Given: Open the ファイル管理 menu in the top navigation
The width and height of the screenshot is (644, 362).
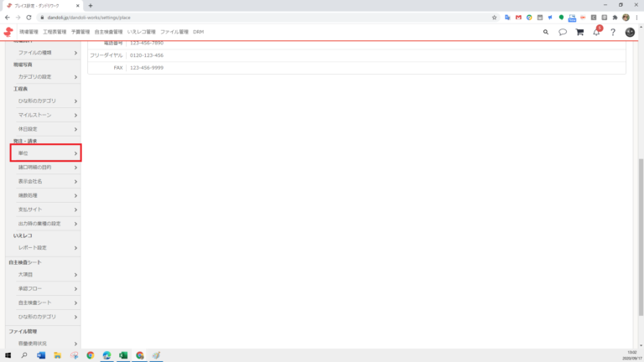Looking at the screenshot, I should click(x=174, y=32).
